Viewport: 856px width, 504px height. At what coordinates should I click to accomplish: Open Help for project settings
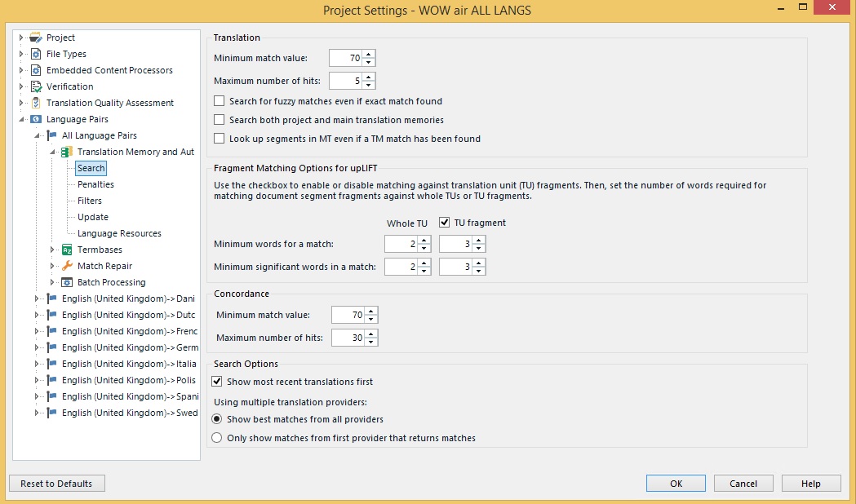811,484
